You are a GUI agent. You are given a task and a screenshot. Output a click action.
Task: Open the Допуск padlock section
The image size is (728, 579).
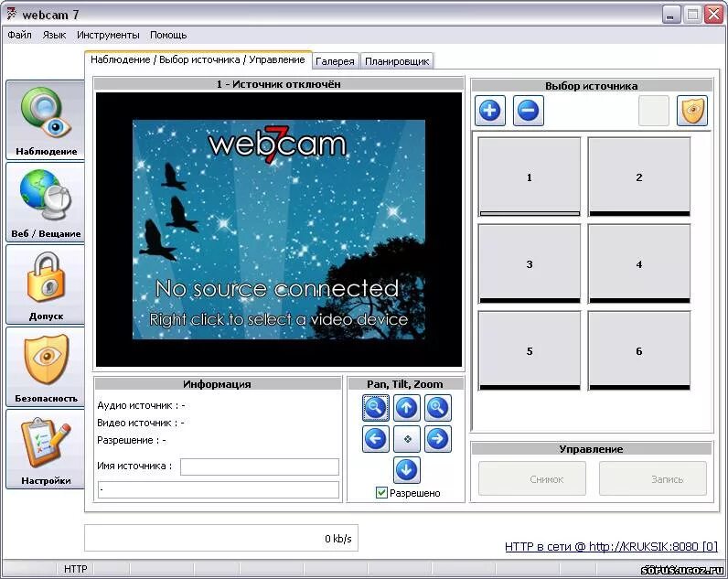[46, 284]
